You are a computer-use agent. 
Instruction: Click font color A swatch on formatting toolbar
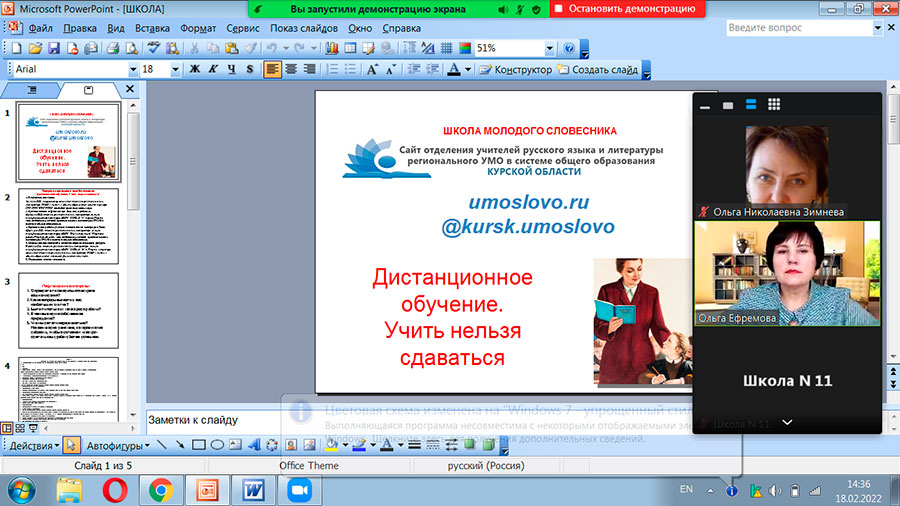point(454,69)
